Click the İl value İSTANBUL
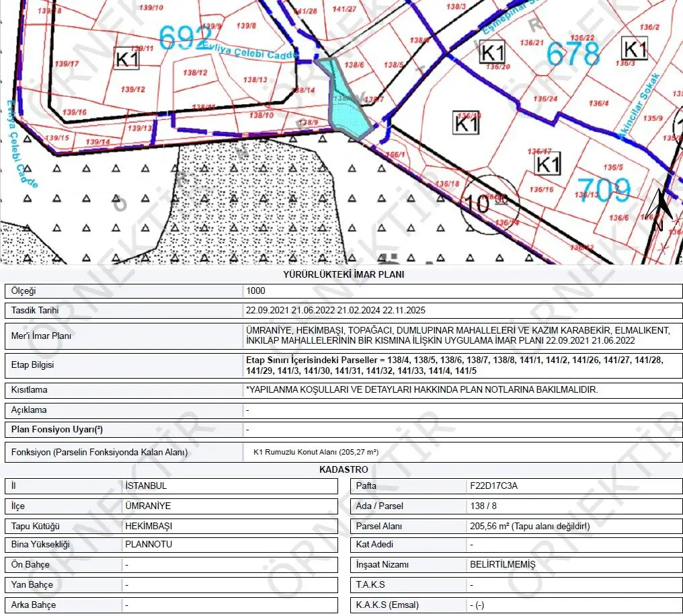 click(x=146, y=486)
